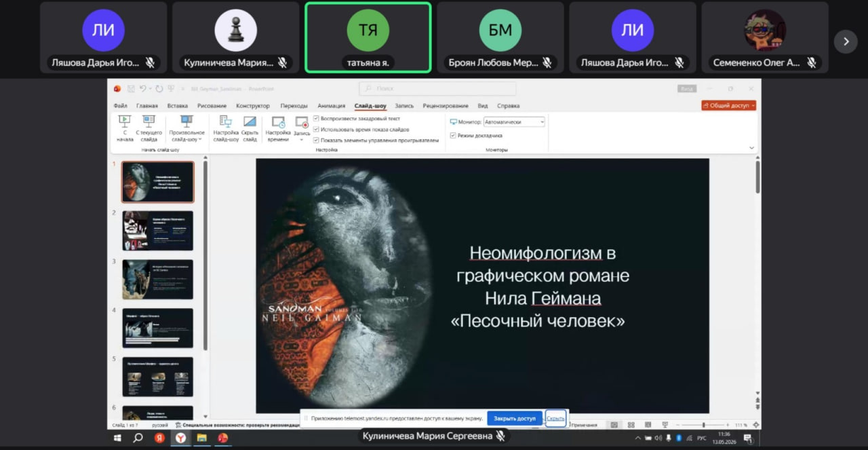Toggle Режим докладчика checkbox

(453, 135)
